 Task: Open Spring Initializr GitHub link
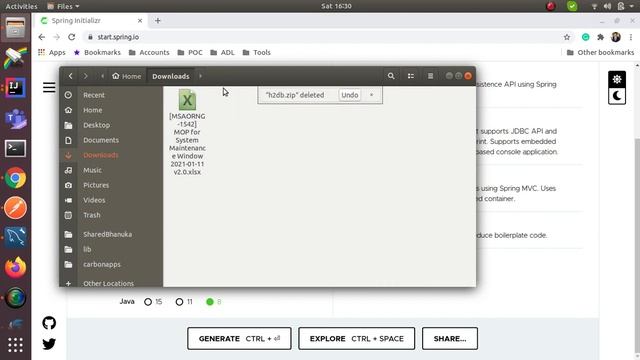coord(49,323)
